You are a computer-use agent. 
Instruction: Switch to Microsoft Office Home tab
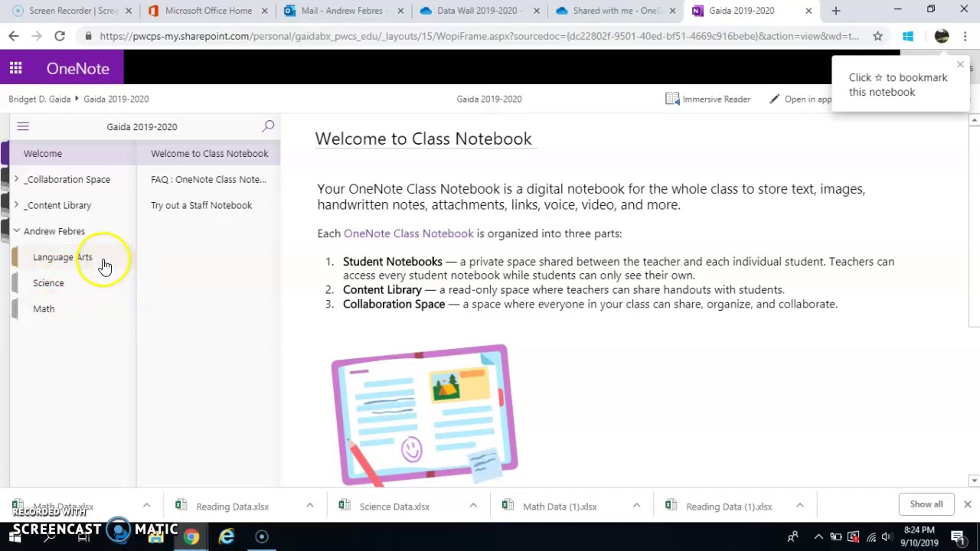tap(207, 11)
